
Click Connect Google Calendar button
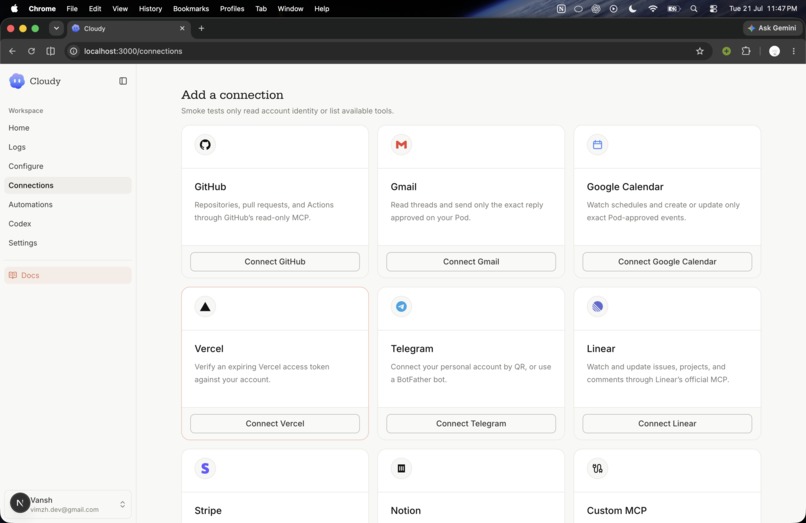coord(667,261)
